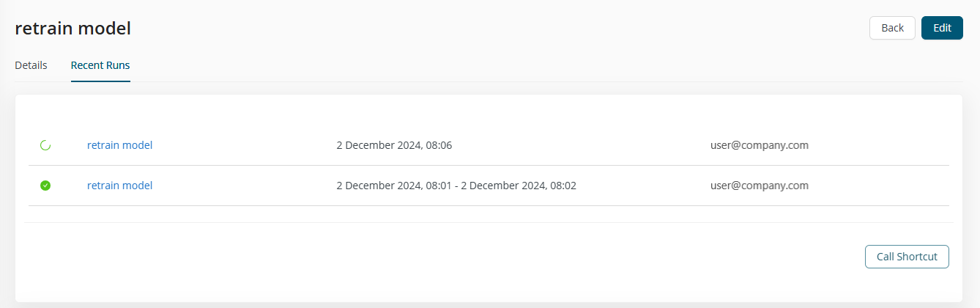This screenshot has width=980, height=308.
Task: Click the divider line between the two runs
Action: 488,165
